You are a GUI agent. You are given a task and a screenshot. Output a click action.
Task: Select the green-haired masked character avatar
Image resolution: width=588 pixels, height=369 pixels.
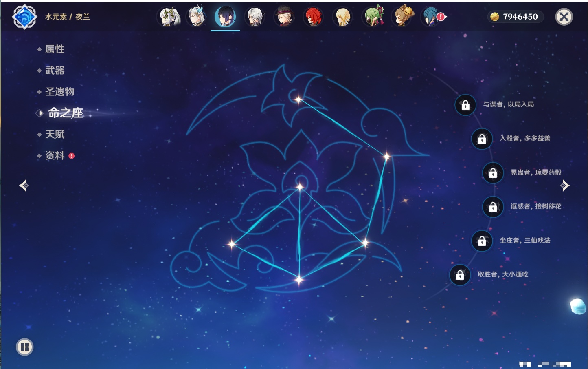click(373, 17)
